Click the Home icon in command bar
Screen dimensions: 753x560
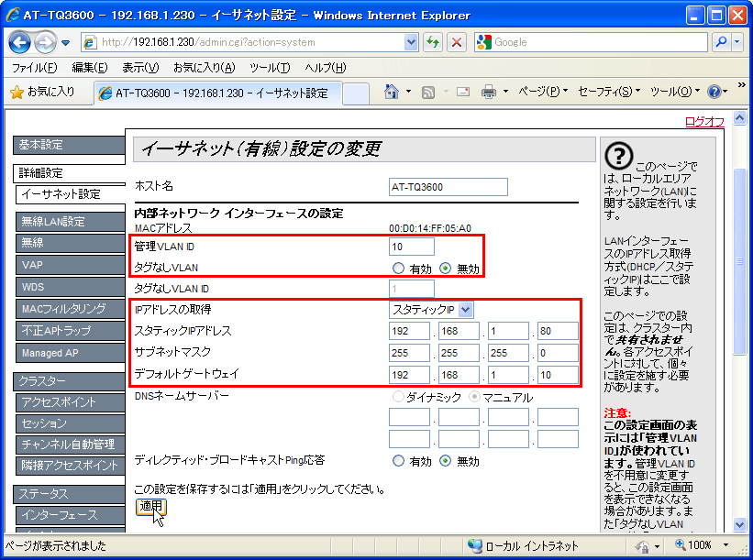point(392,91)
